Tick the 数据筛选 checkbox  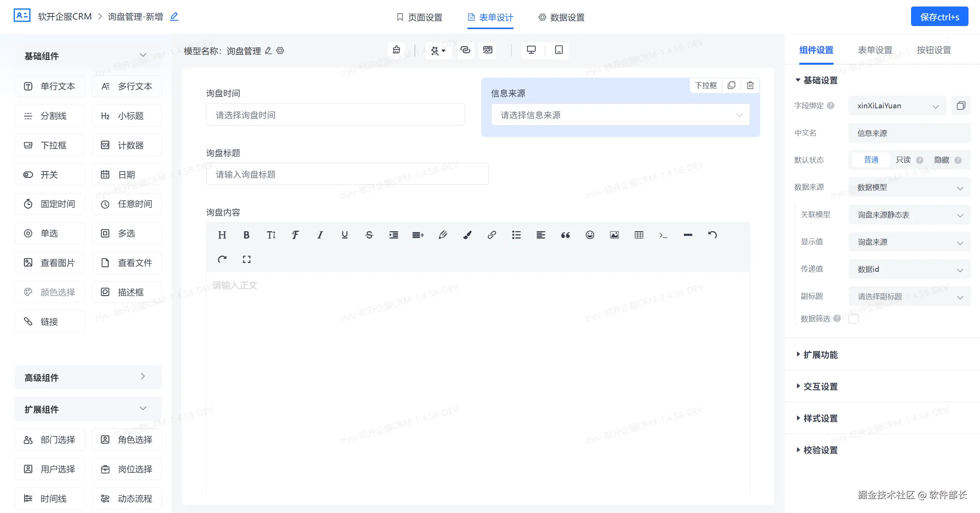854,319
